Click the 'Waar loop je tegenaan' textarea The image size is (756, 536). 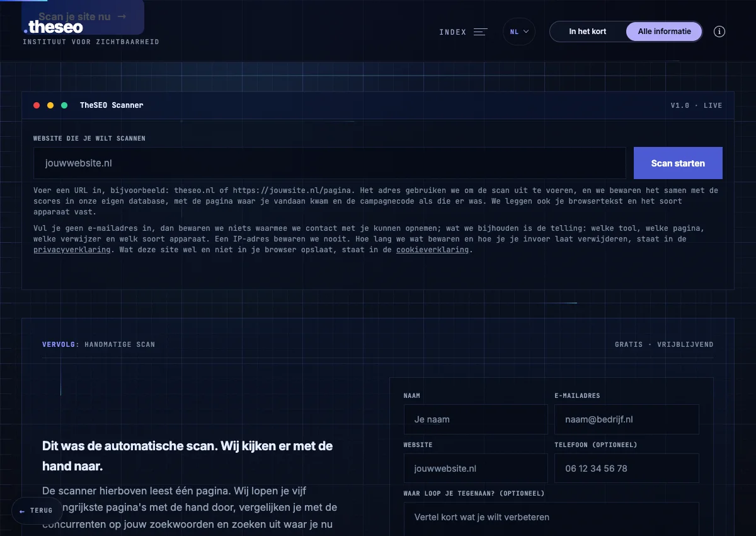click(551, 518)
